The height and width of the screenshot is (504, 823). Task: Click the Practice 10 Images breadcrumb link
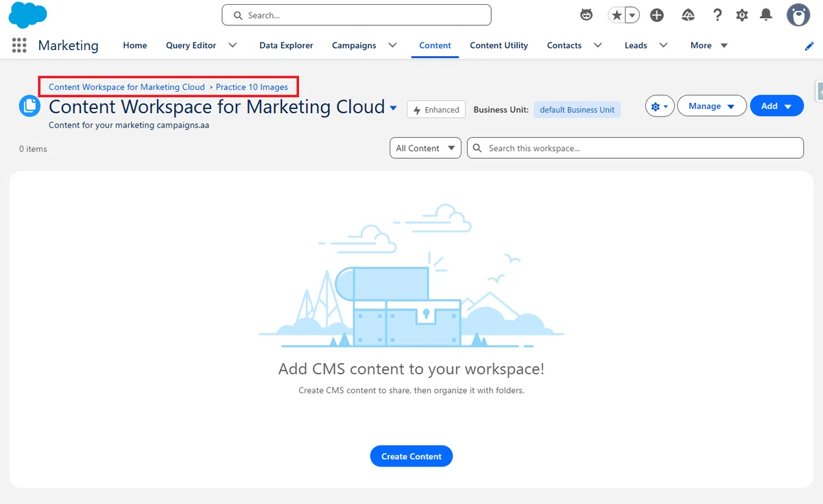click(252, 87)
